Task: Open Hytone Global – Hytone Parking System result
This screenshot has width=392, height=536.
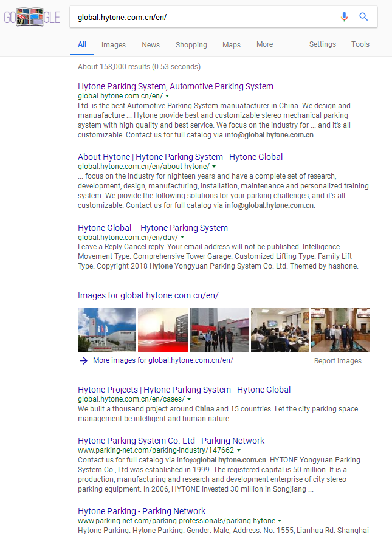Action: (x=153, y=228)
